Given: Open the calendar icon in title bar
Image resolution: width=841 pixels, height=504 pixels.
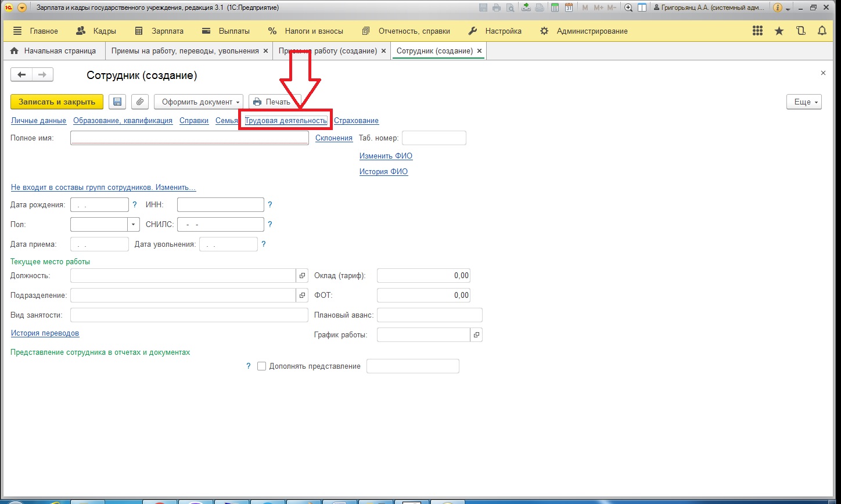Looking at the screenshot, I should pyautogui.click(x=569, y=8).
